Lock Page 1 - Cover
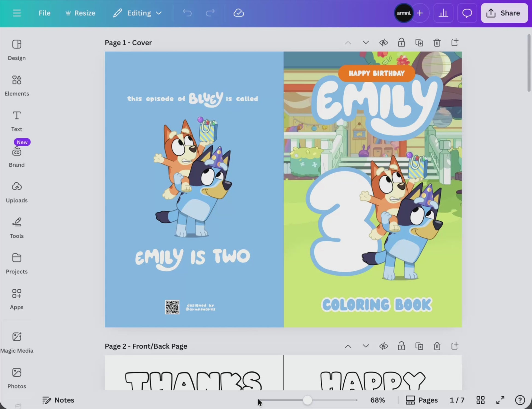This screenshot has height=409, width=532. [x=401, y=43]
